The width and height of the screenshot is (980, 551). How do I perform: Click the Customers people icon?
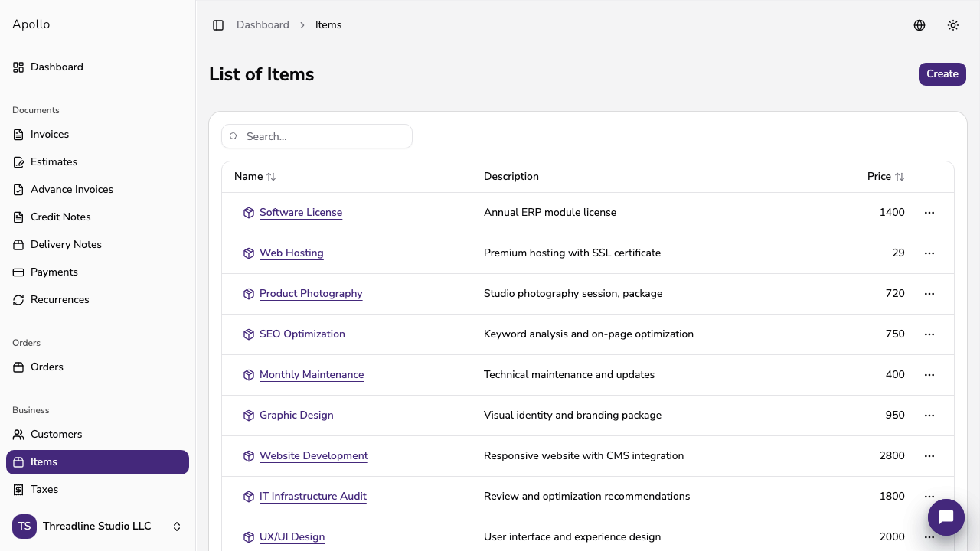(18, 435)
